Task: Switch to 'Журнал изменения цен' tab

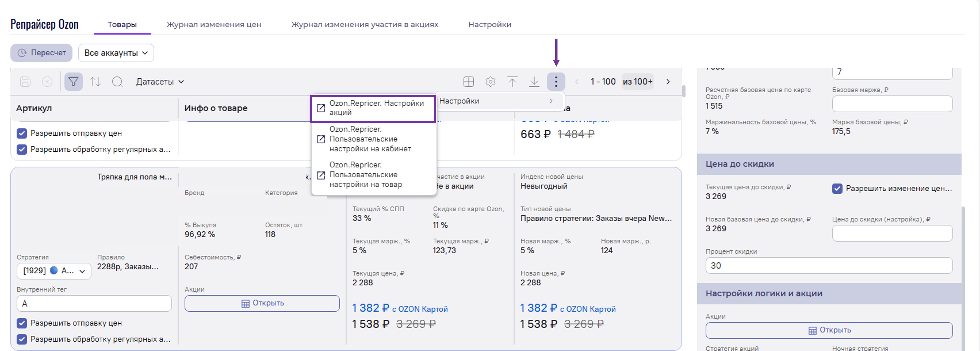Action: pos(214,24)
